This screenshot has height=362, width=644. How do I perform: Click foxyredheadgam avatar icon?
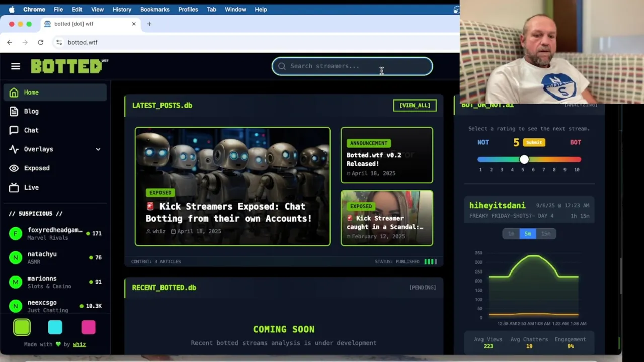(x=16, y=233)
